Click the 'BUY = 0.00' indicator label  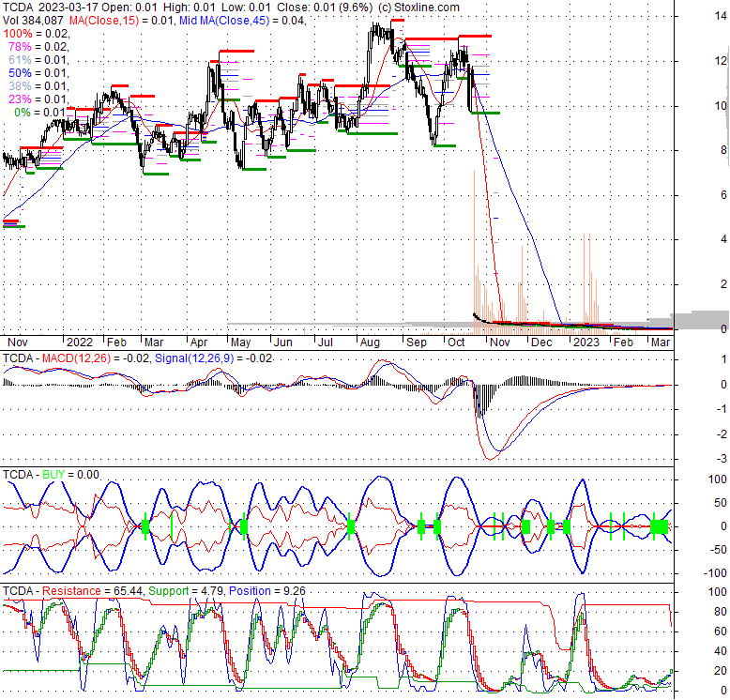point(70,475)
